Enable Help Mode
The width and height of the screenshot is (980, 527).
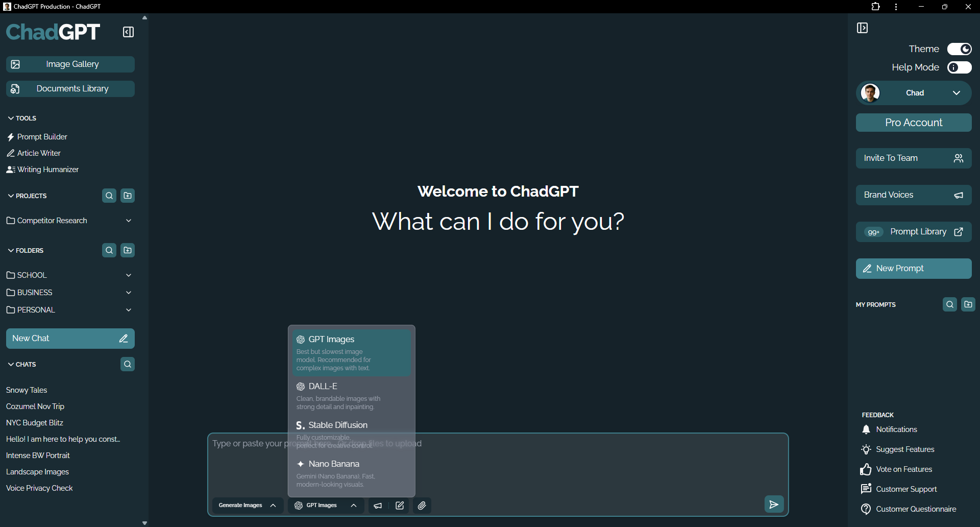tap(960, 67)
